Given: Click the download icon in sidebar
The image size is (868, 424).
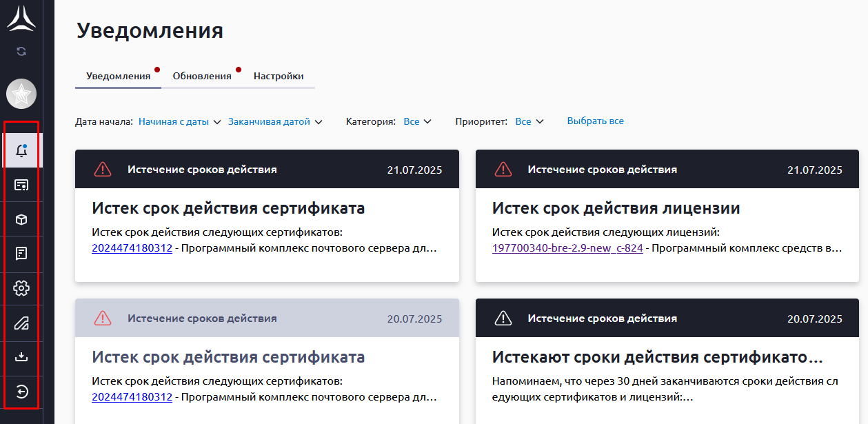Looking at the screenshot, I should 21,356.
